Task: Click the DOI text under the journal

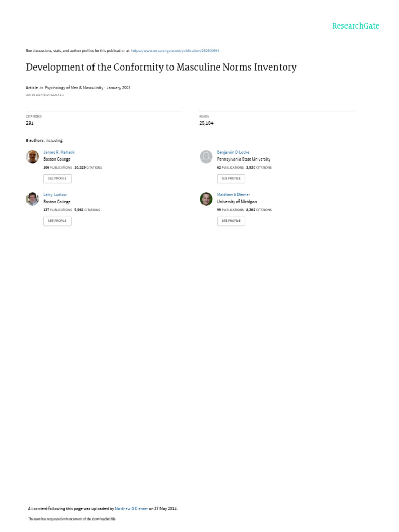Action: (x=45, y=95)
